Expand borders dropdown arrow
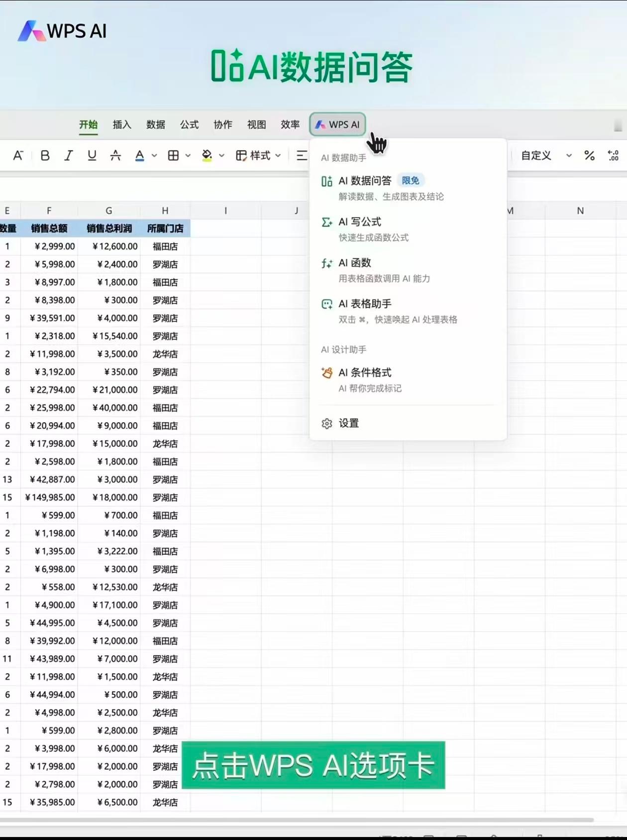 tap(188, 155)
